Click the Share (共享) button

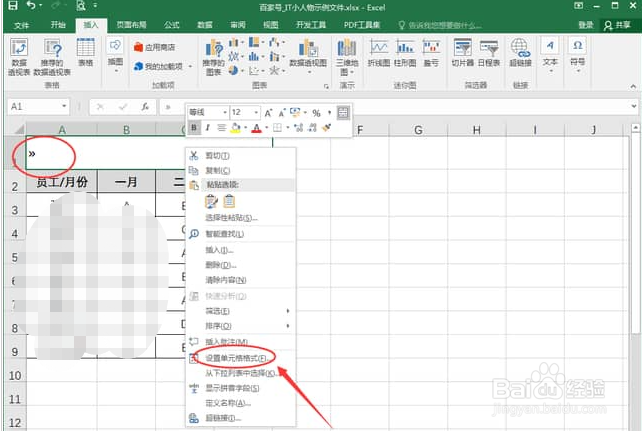click(617, 25)
